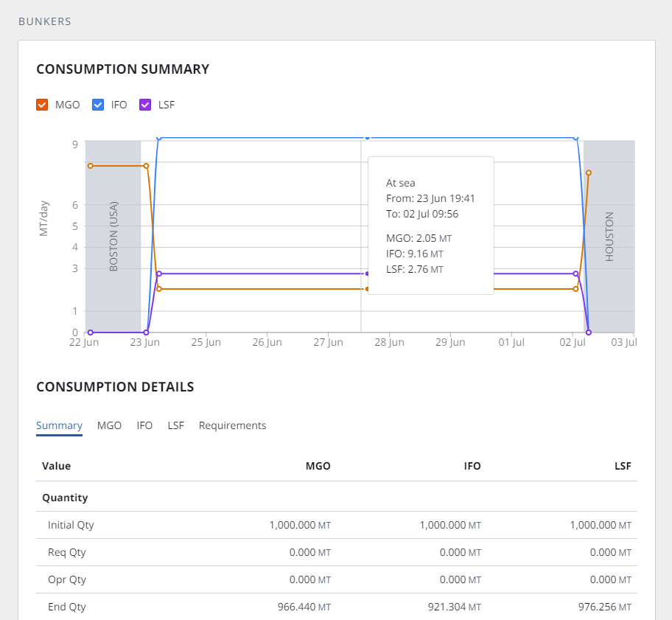
Task: Click LSF End Qty 976.256 MT
Action: (605, 607)
